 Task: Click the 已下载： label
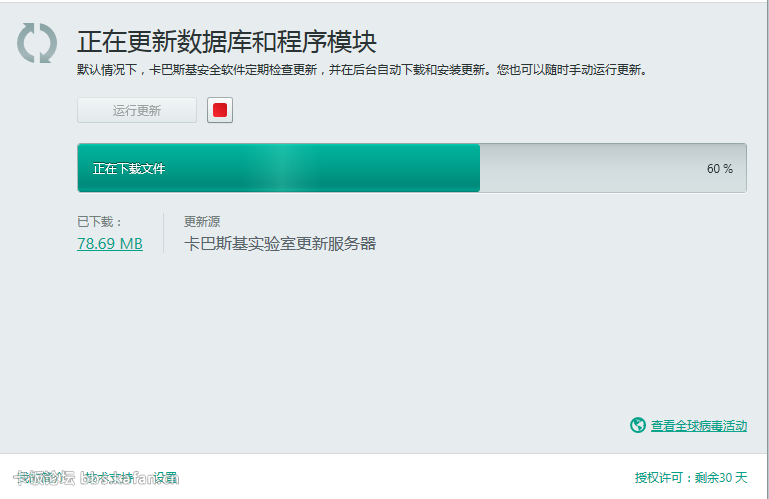pyautogui.click(x=100, y=222)
